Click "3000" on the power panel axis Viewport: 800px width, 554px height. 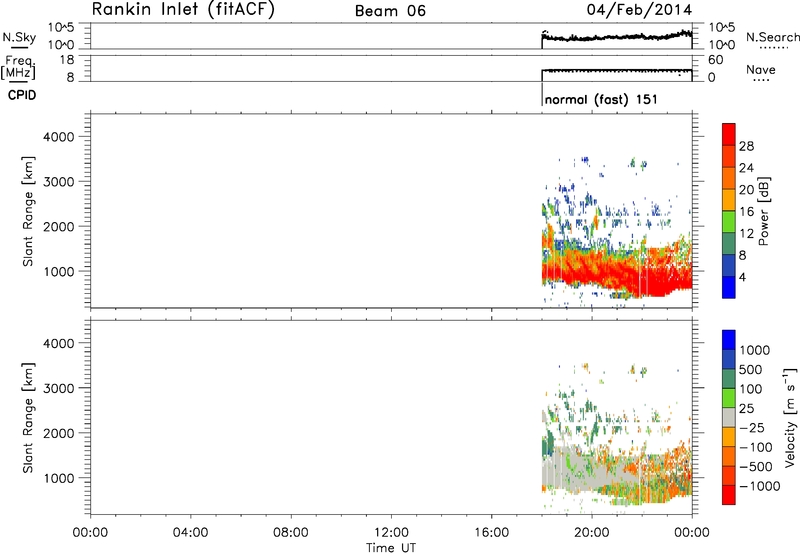coord(58,182)
